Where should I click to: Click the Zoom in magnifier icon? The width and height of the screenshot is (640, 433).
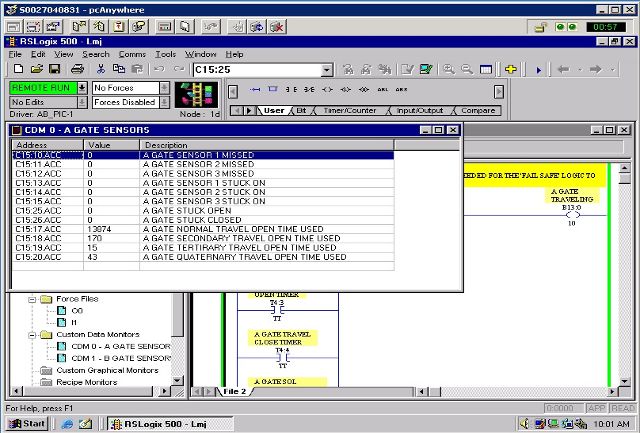click(449, 69)
